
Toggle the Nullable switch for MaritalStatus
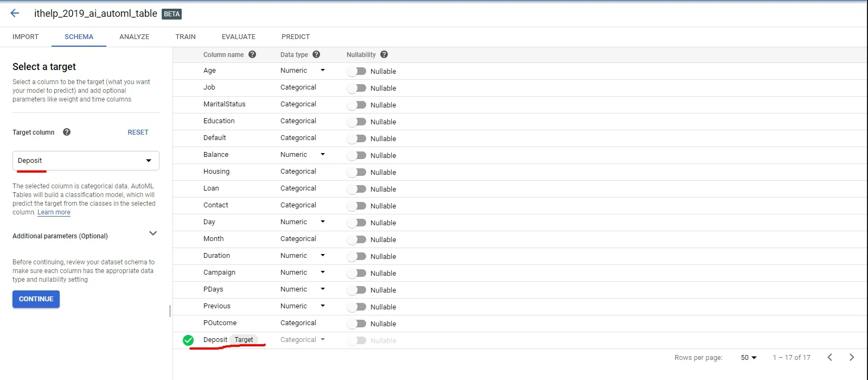pos(356,105)
